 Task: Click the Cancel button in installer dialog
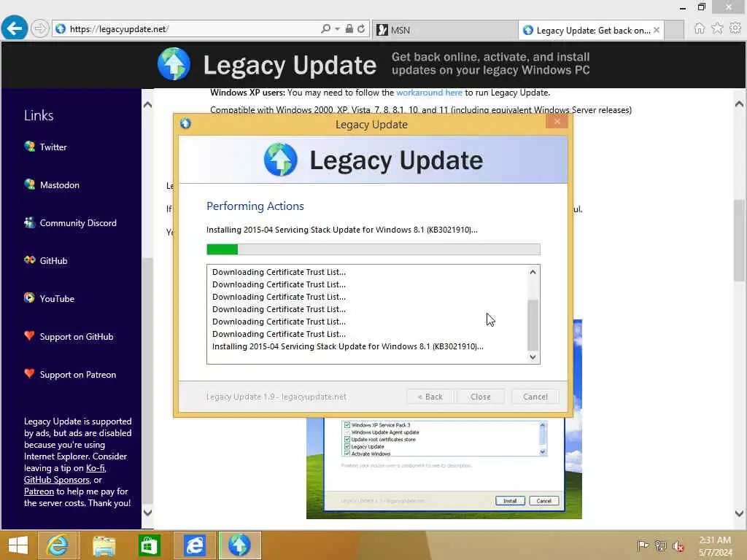535,397
